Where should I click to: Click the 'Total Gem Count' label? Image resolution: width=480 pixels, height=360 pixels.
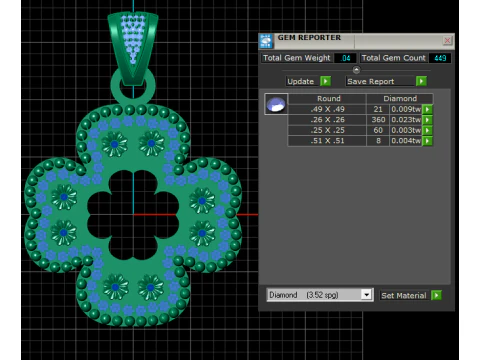[x=394, y=58]
